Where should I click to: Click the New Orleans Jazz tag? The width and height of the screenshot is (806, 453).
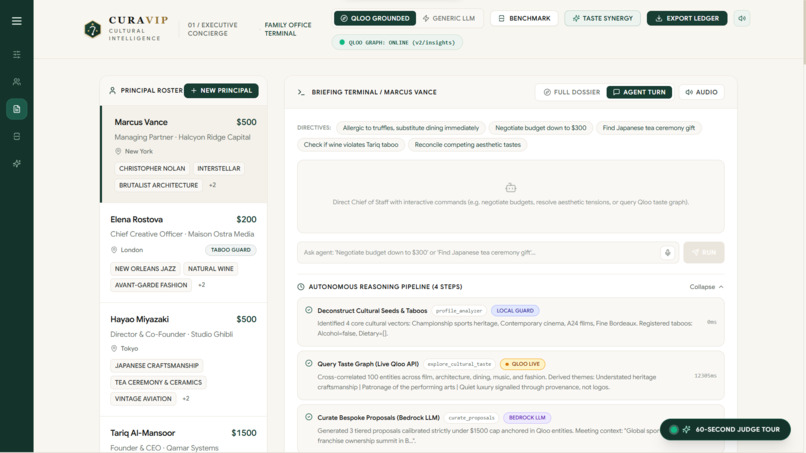pos(145,268)
